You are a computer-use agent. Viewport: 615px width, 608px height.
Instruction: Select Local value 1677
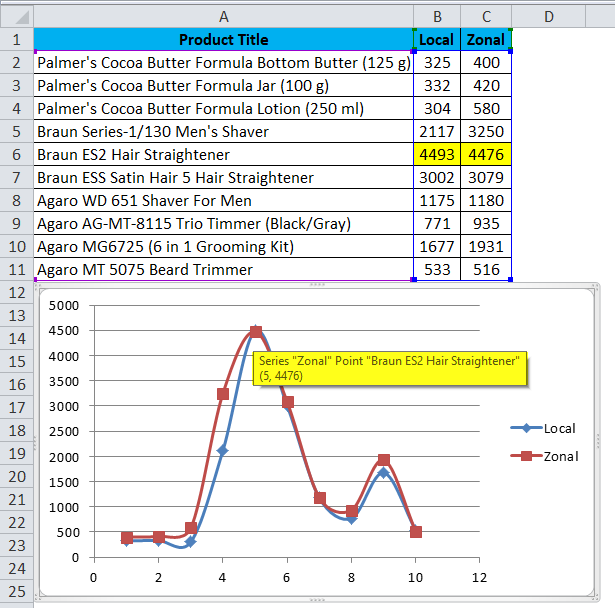click(437, 246)
